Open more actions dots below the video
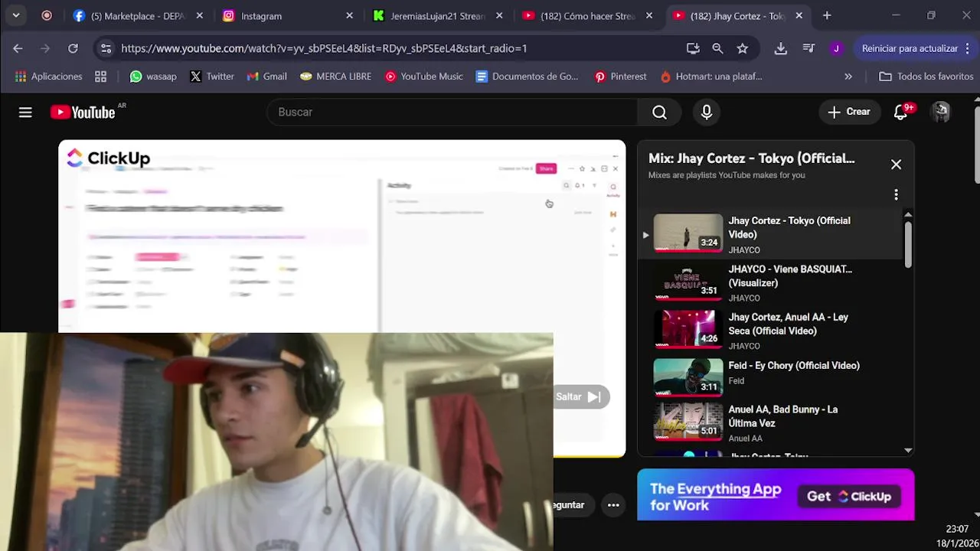 click(x=613, y=505)
